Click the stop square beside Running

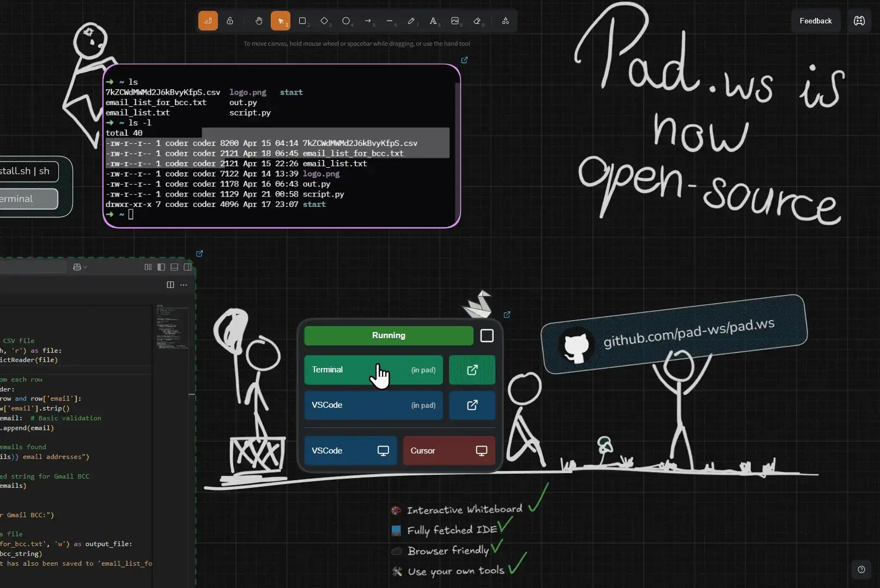click(x=487, y=335)
